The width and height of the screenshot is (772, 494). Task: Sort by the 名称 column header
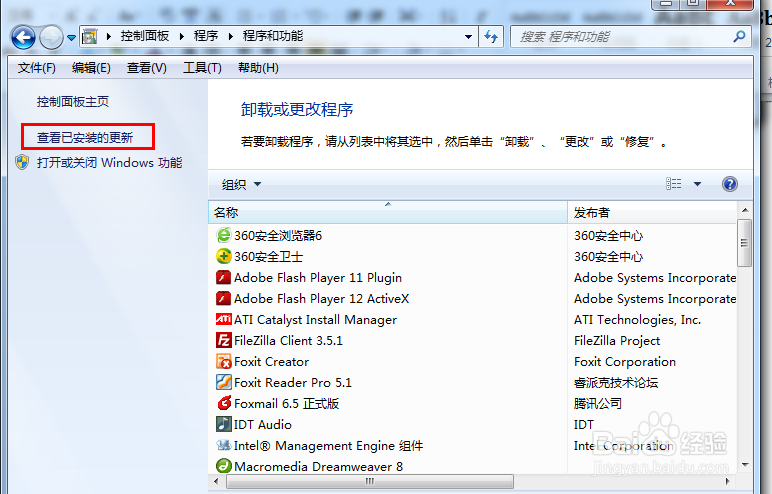click(388, 212)
